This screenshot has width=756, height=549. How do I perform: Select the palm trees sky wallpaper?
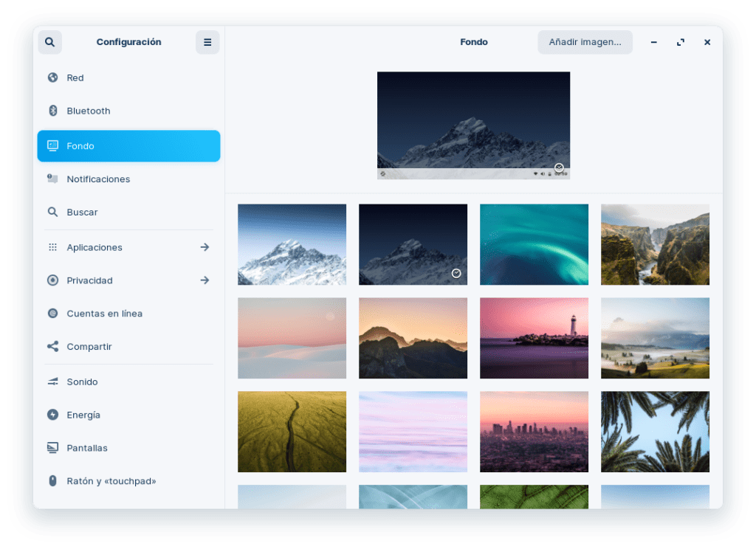pyautogui.click(x=655, y=432)
